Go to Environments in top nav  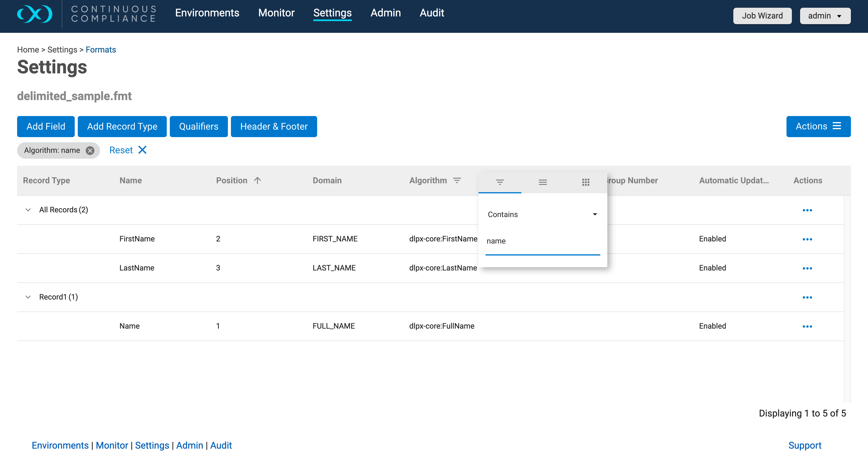207,13
